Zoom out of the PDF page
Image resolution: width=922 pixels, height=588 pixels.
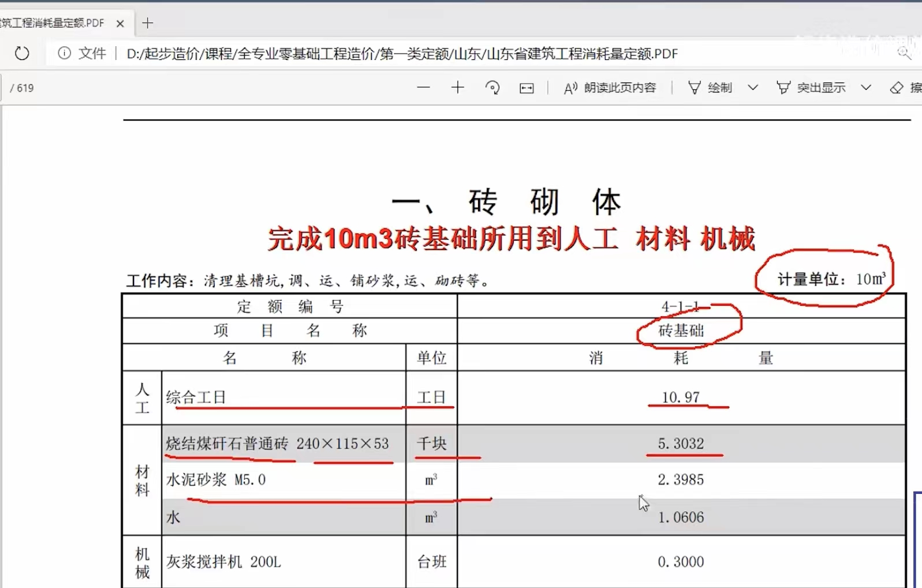(x=424, y=88)
